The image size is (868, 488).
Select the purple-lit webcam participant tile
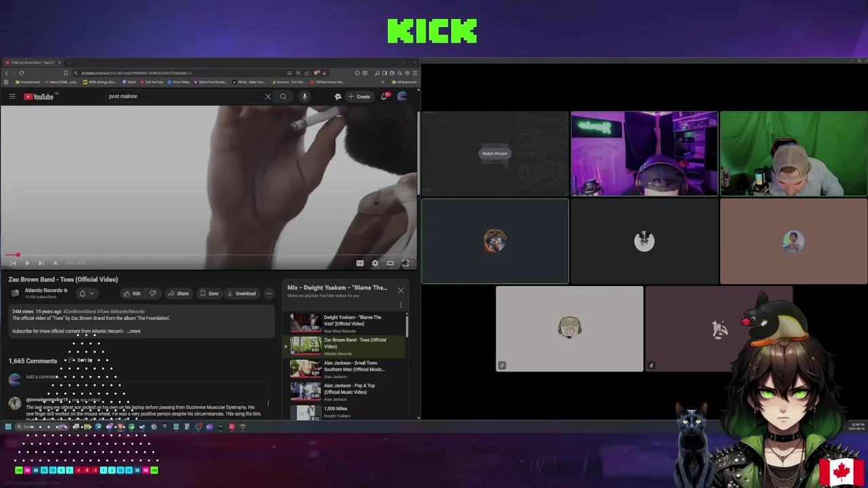coord(644,154)
